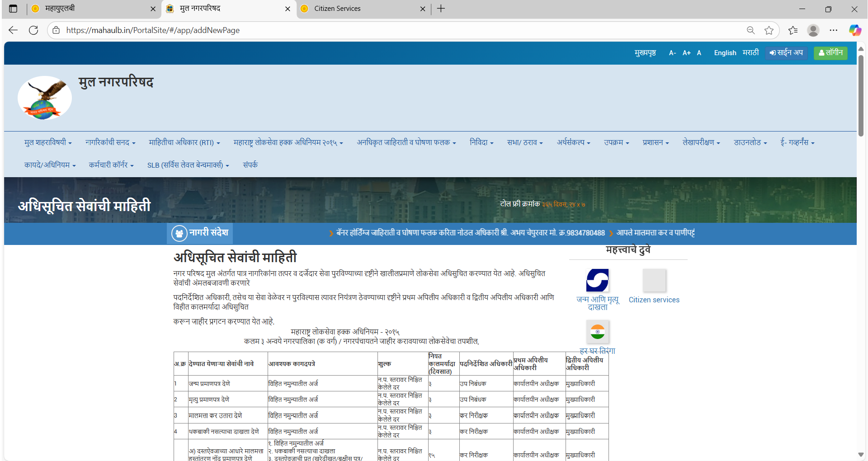868x461 pixels.
Task: Switch to the Citizen Services browser tab
Action: [337, 9]
